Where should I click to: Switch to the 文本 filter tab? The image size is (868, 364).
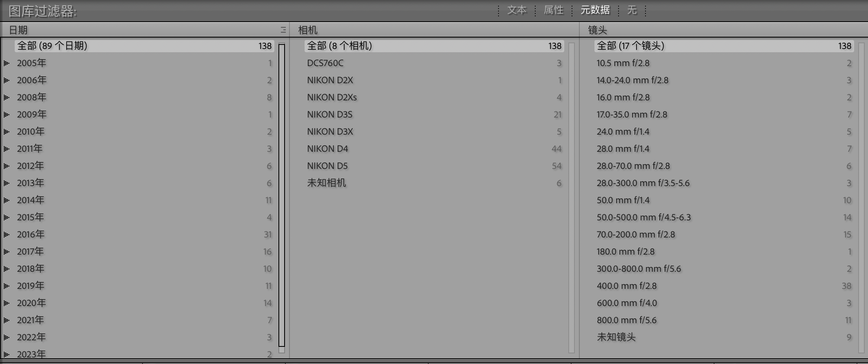(517, 10)
